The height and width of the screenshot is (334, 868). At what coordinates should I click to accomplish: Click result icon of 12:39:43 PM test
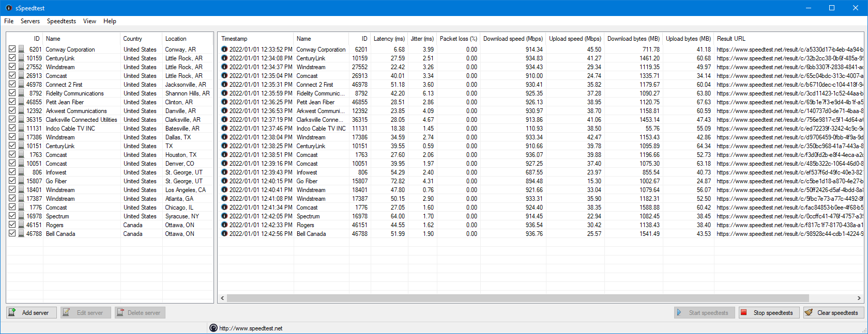point(224,172)
